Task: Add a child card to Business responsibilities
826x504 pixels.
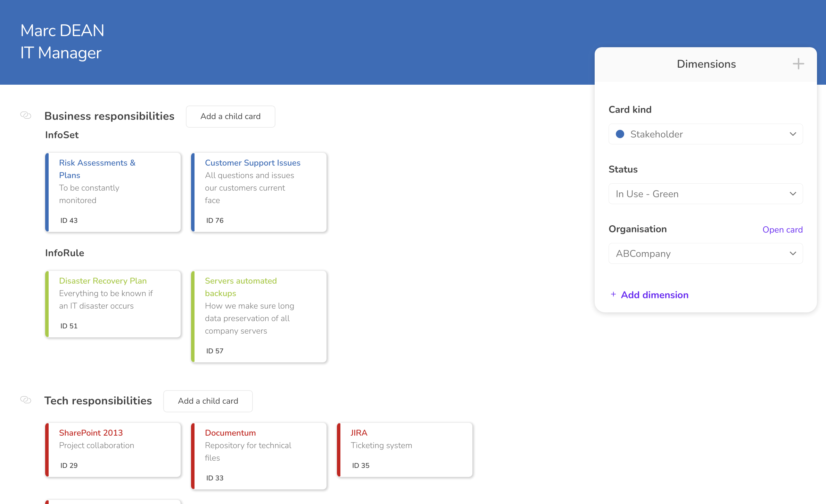Action: 230,116
